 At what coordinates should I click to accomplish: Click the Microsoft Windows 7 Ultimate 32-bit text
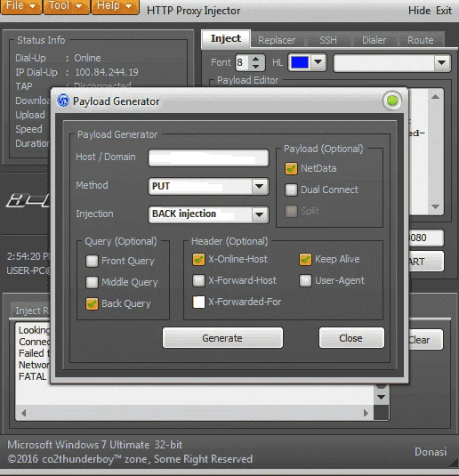pyautogui.click(x=94, y=445)
